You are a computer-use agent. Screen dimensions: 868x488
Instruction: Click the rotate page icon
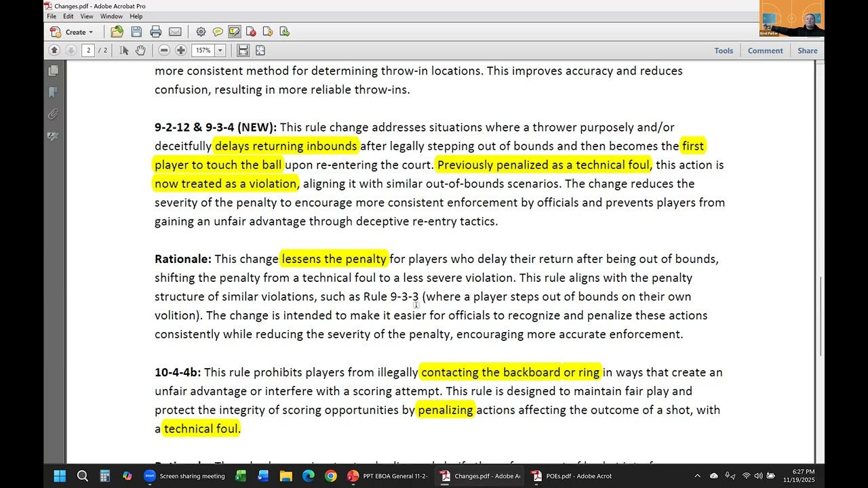tap(268, 32)
